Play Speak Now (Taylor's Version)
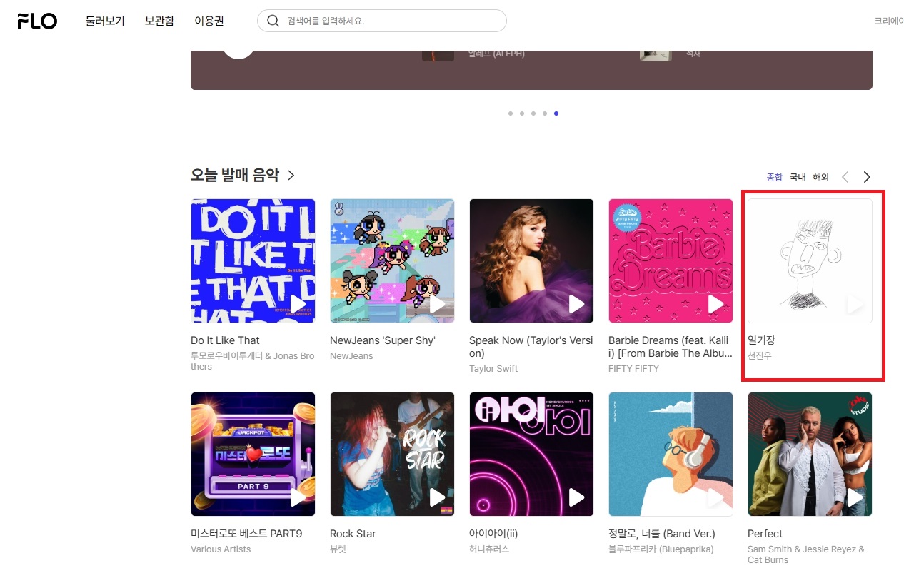Viewport: 904px width, 588px height. (577, 305)
